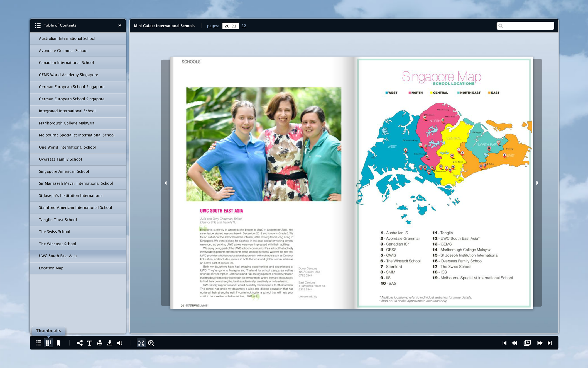Screen dimensions: 588x368
Task: Click the UWC South East Asia article heading
Action: pyautogui.click(x=222, y=211)
